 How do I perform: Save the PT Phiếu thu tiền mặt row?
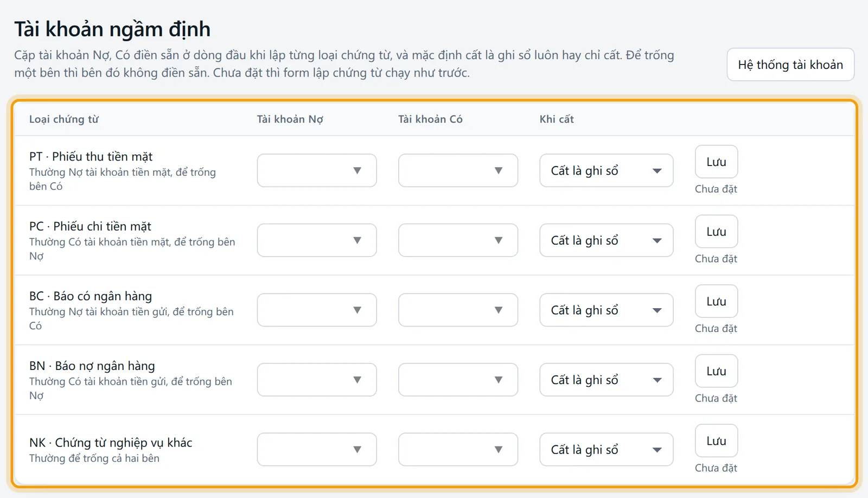716,162
